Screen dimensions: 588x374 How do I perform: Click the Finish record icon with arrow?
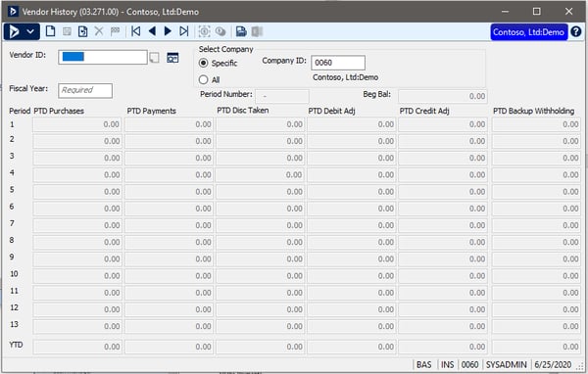point(82,31)
